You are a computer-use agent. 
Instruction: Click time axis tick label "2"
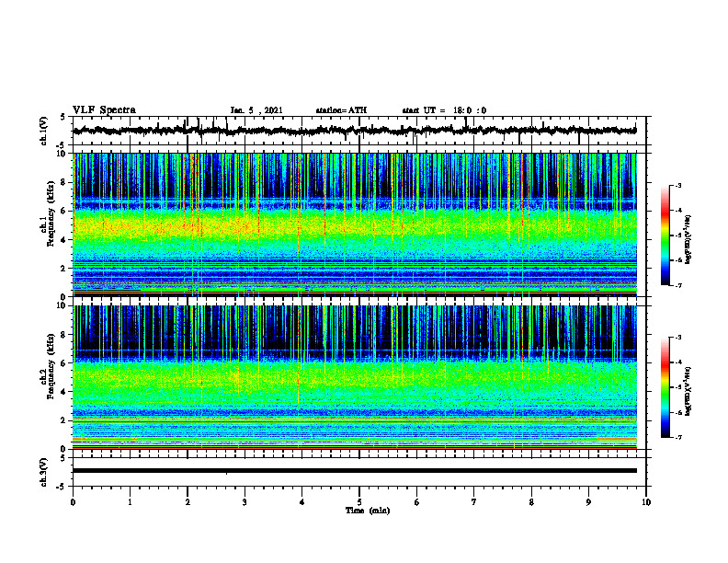point(188,502)
